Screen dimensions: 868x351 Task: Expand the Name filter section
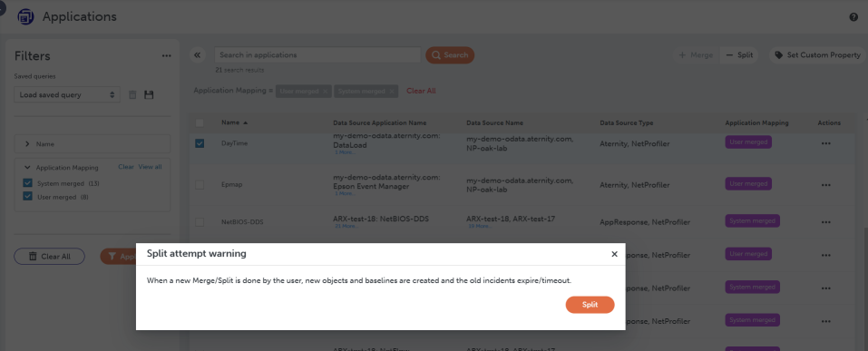[x=93, y=144]
